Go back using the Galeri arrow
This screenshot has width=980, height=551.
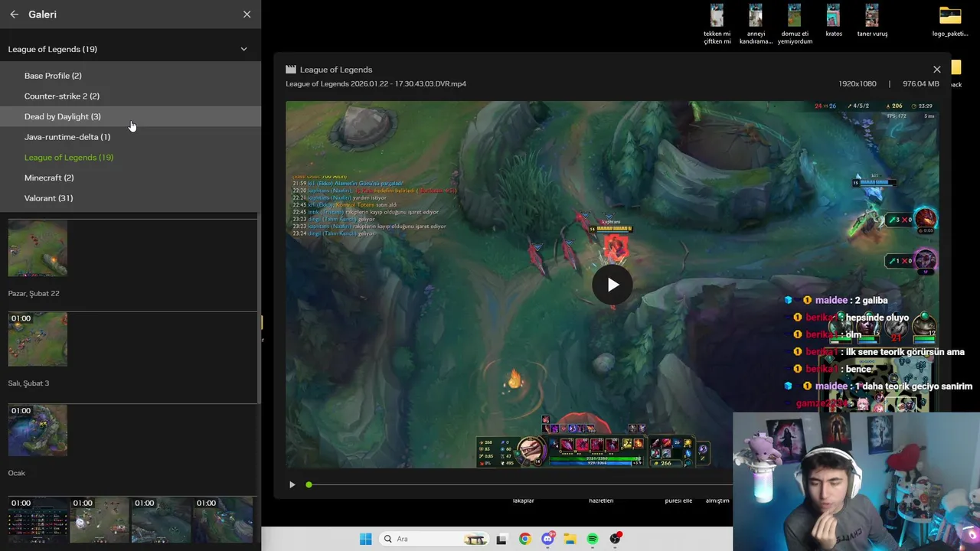click(x=14, y=15)
